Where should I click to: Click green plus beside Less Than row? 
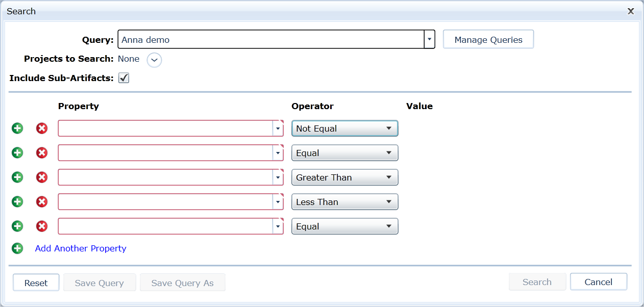click(17, 202)
